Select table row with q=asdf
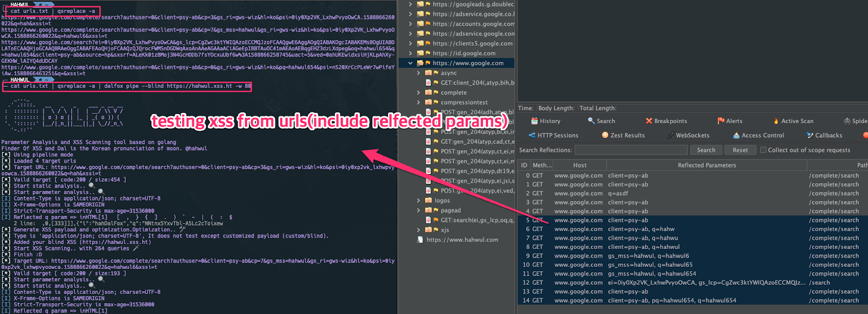Screen dimensions: 868x314 693,193
